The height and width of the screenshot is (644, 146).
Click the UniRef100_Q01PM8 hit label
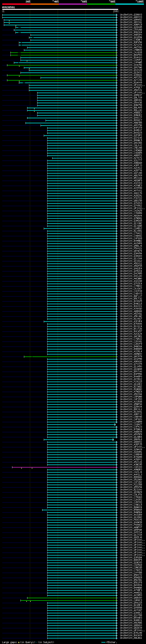(131, 359)
